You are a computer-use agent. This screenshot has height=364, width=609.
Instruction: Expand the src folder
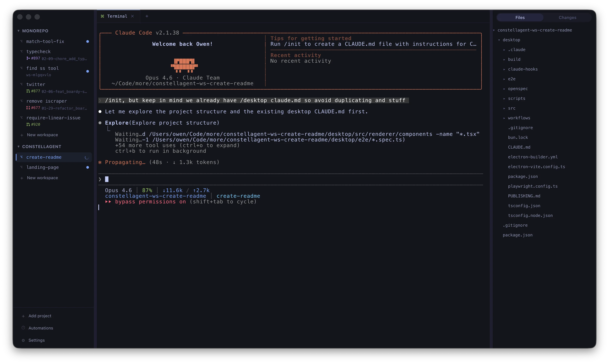coord(504,108)
